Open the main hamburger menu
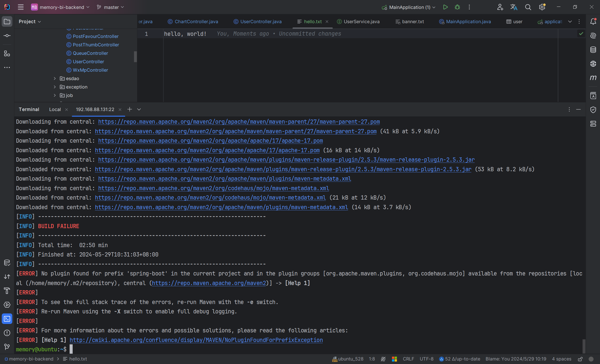Image resolution: width=600 pixels, height=364 pixels. (21, 7)
